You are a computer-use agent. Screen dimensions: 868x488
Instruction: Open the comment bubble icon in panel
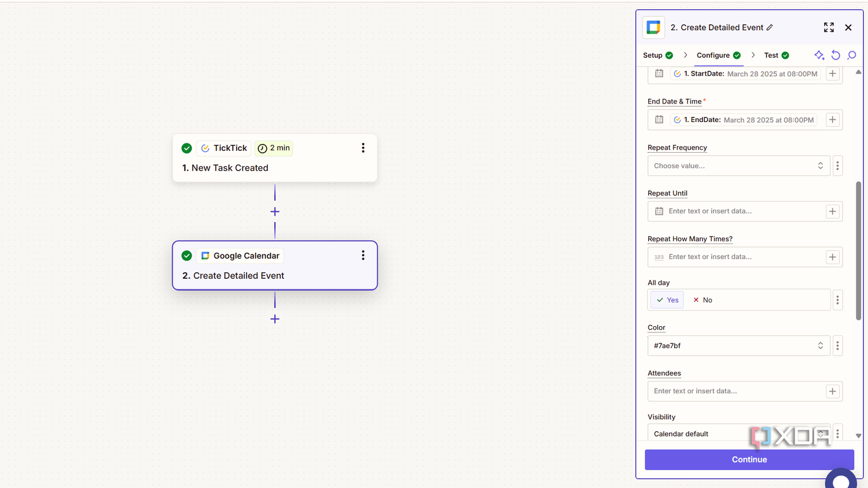click(x=852, y=55)
